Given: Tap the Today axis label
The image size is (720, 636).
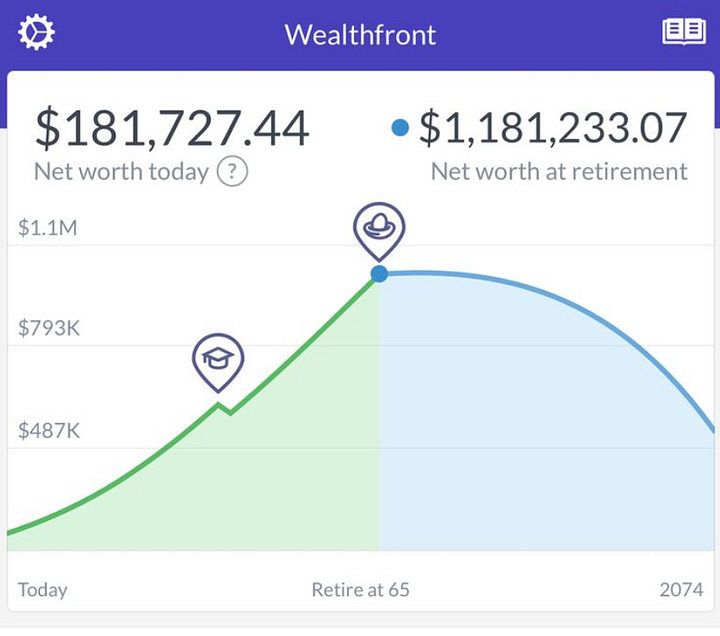Looking at the screenshot, I should (x=43, y=590).
